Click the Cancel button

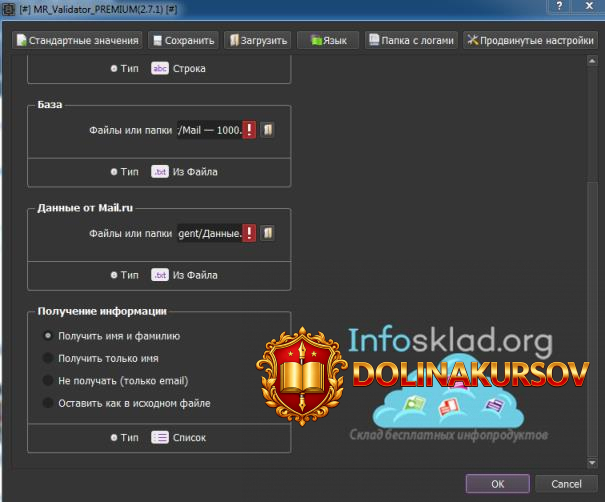coord(566,484)
